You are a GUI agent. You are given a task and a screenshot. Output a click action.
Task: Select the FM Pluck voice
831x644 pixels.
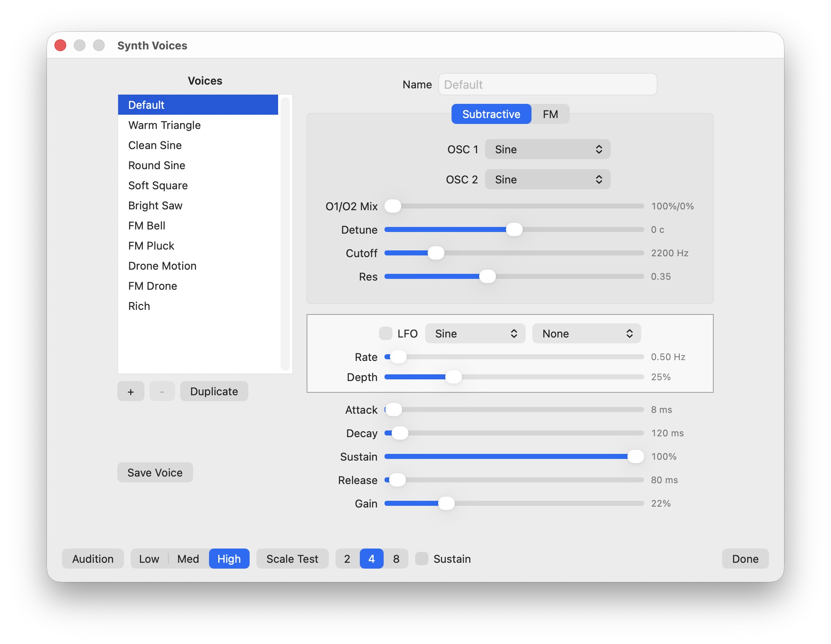pos(198,245)
